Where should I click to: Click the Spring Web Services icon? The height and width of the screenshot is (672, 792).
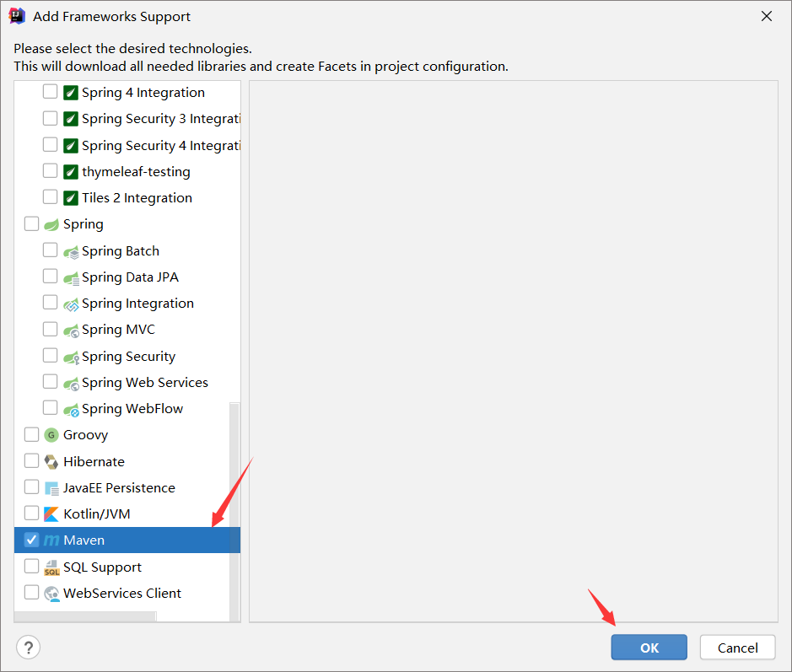click(71, 383)
